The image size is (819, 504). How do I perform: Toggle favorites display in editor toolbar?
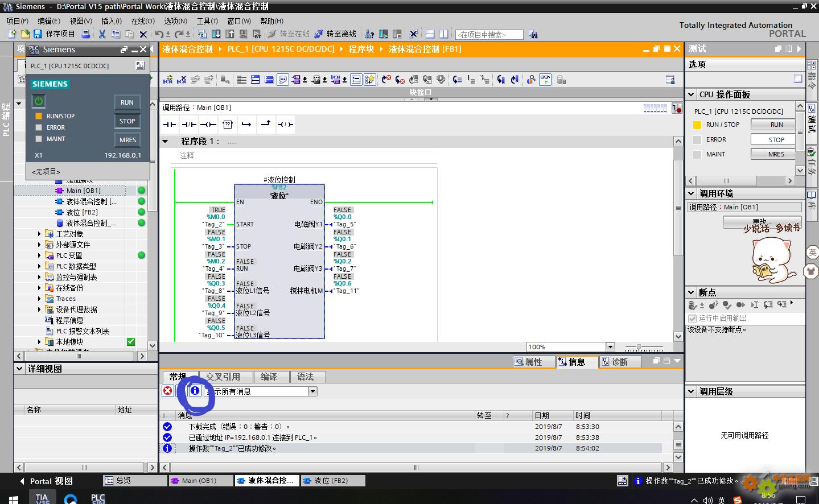[x=370, y=80]
